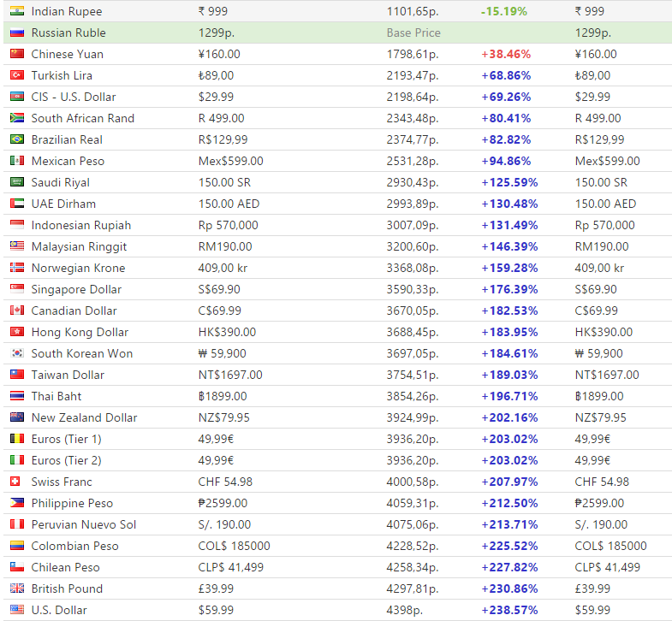Click the India flag icon

click(16, 11)
